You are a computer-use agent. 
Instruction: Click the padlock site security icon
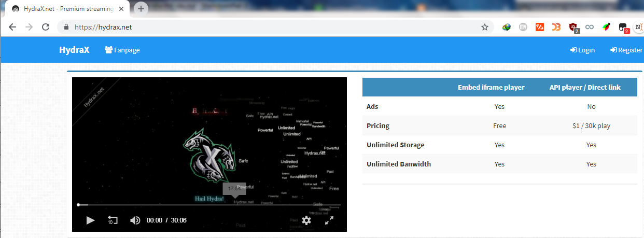[x=66, y=27]
